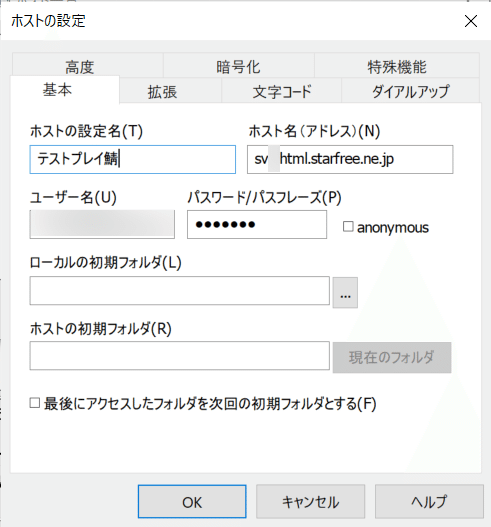491x527 pixels.
Task: Click the ホストの設定名 text field
Action: coord(132,159)
